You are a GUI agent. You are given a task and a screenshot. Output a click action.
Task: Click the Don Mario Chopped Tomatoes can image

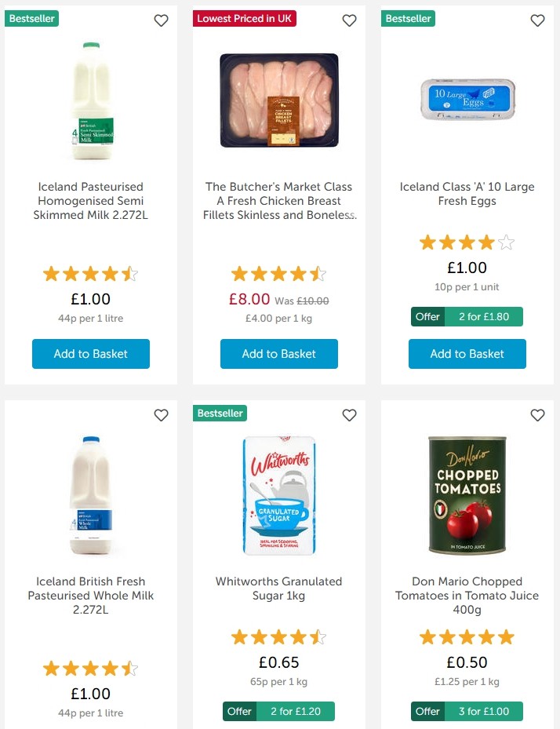[467, 494]
